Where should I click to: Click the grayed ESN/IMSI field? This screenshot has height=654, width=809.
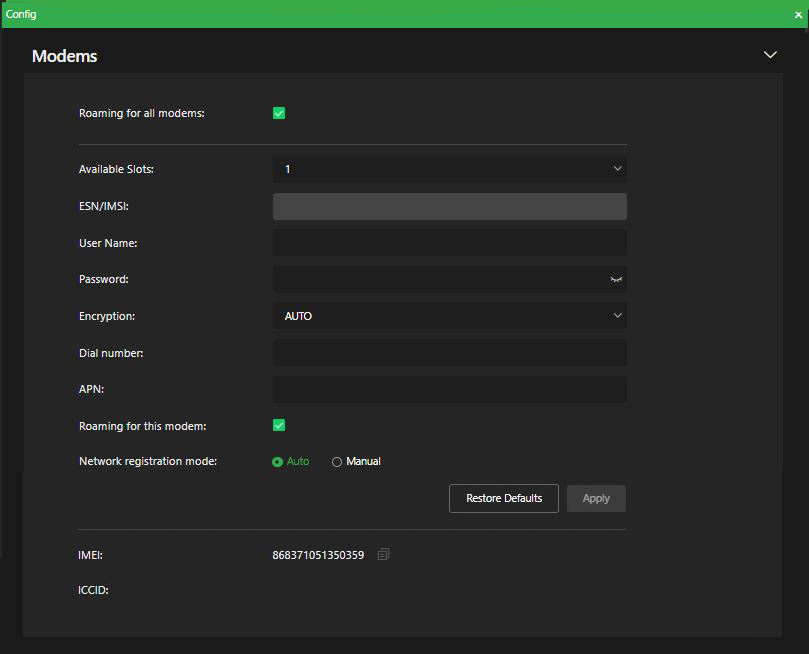click(x=449, y=206)
